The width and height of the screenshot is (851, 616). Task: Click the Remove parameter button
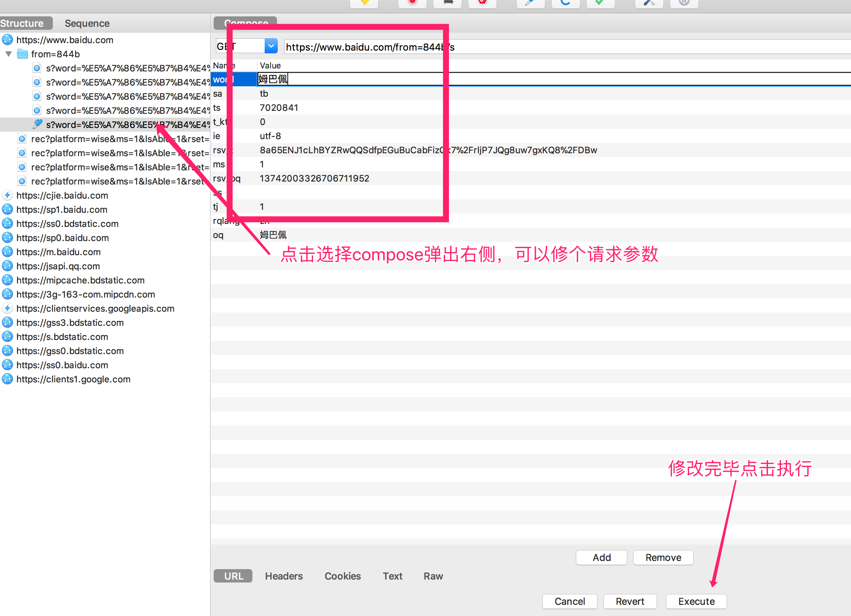(x=663, y=558)
